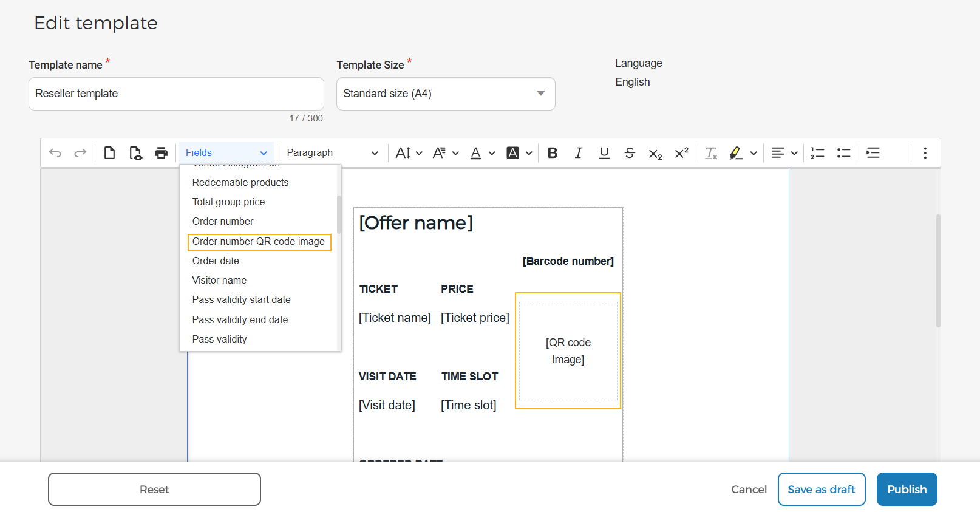The width and height of the screenshot is (980, 512).
Task: Click the Save as draft button
Action: point(822,490)
